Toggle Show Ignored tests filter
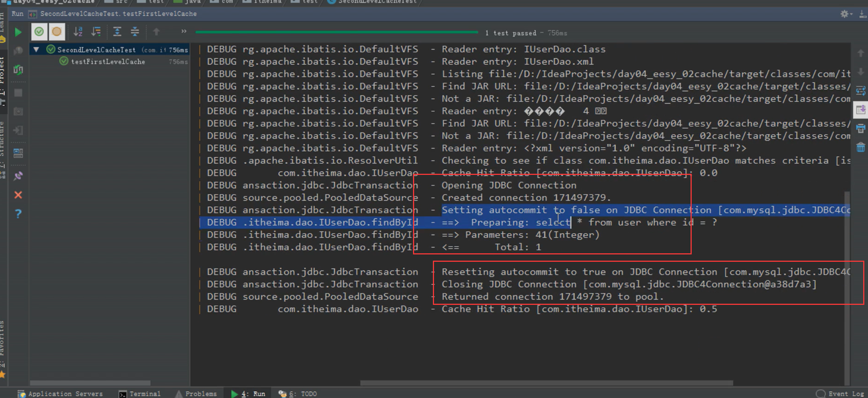The width and height of the screenshot is (868, 398). coord(57,32)
